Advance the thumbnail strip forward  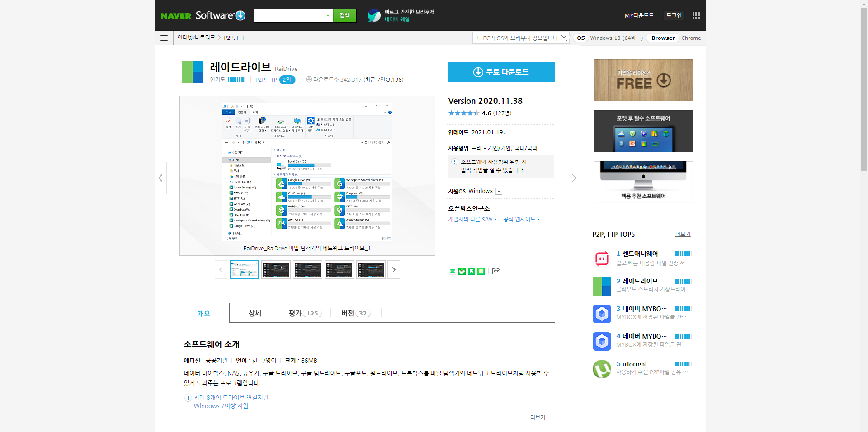pos(394,270)
